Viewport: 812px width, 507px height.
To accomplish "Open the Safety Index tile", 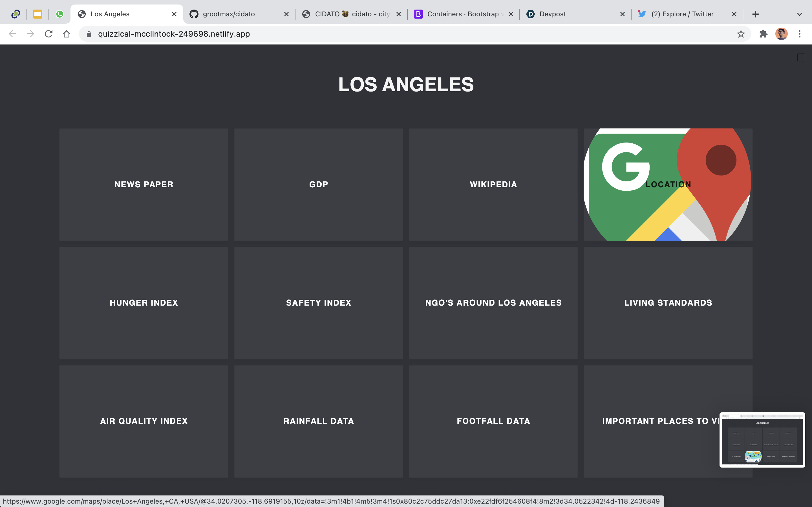I will 318,303.
